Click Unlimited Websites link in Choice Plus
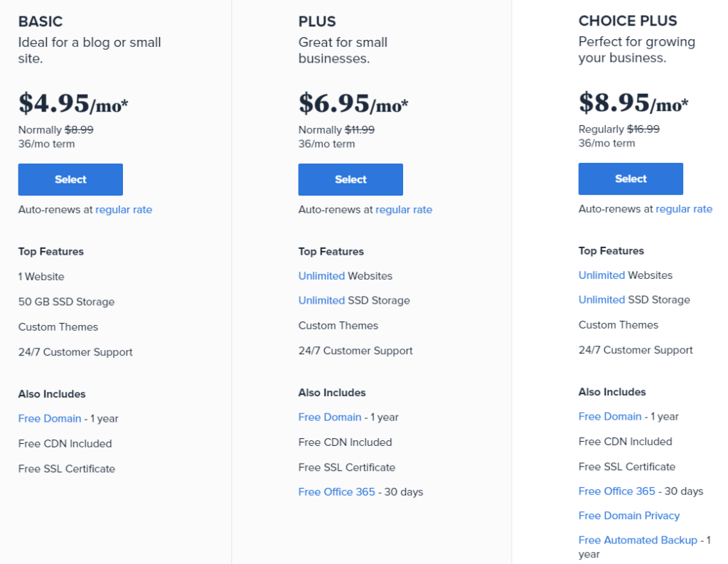 601,275
